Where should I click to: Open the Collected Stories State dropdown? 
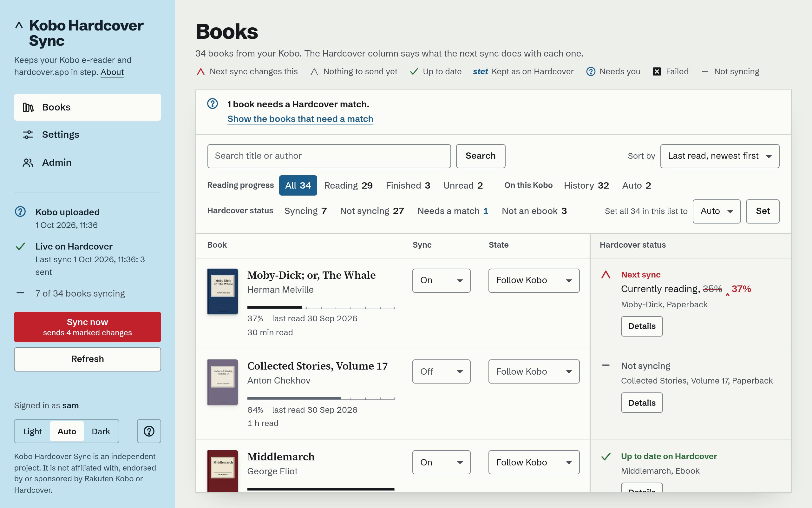point(534,371)
